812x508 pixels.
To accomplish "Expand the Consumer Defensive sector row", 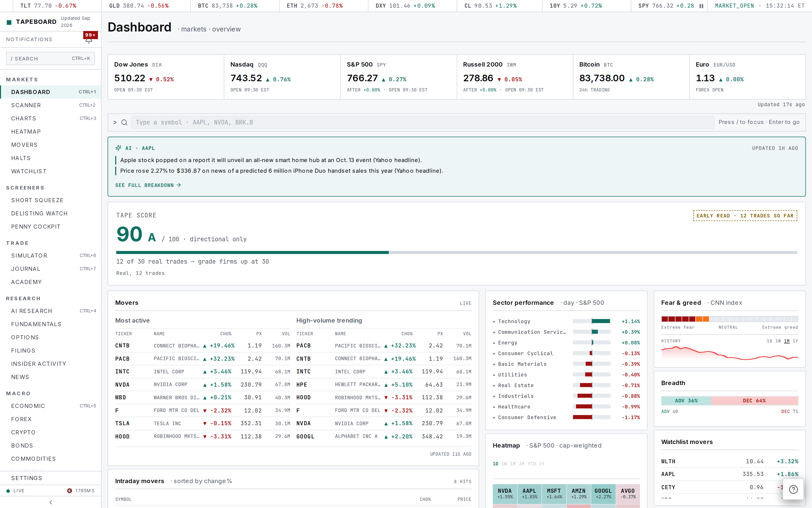I will tap(566, 418).
